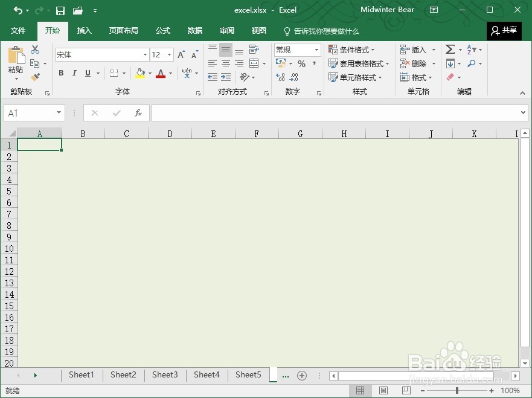This screenshot has width=532, height=398.
Task: Pick the yellow fill color button
Action: (x=140, y=73)
